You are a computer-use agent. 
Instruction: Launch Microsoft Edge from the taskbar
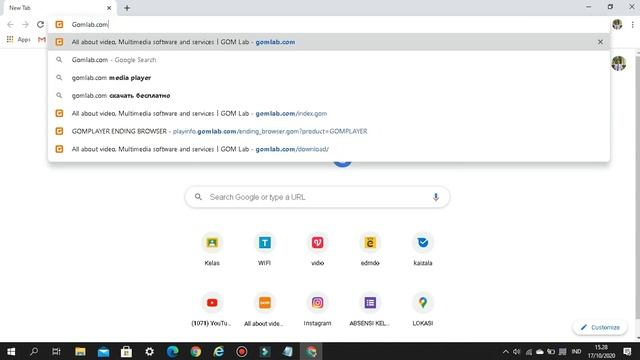click(172, 351)
